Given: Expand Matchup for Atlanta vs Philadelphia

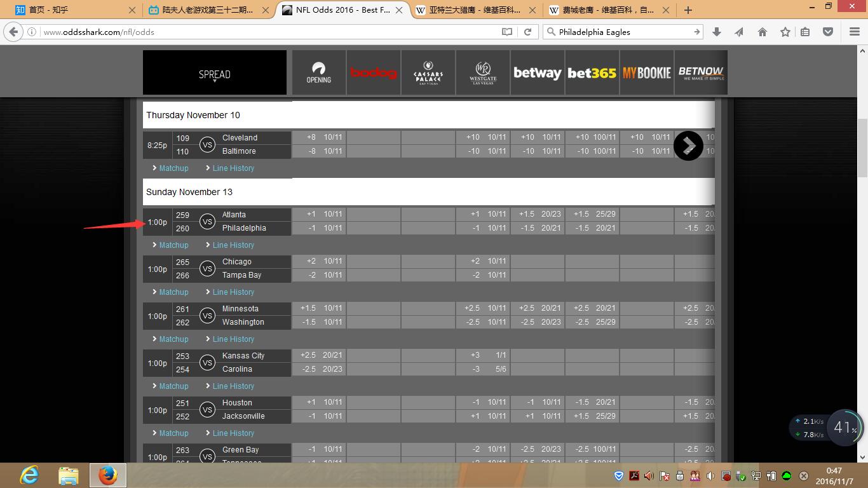Looking at the screenshot, I should pos(173,245).
